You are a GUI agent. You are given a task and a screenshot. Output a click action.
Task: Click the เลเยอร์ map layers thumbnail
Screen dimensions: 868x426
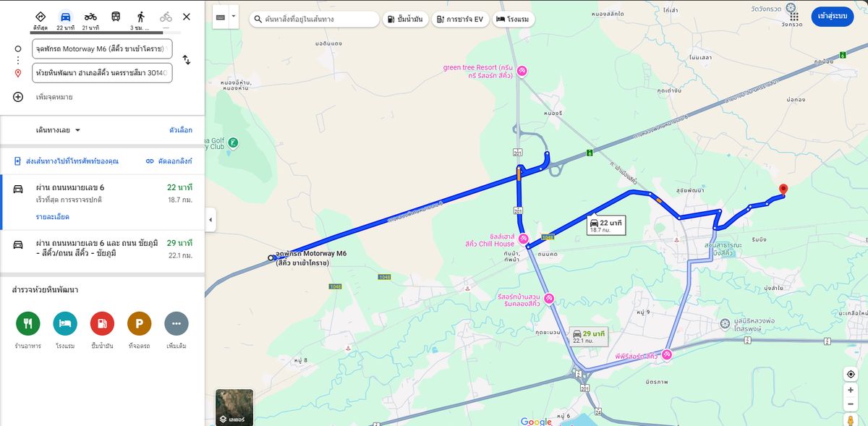[234, 407]
